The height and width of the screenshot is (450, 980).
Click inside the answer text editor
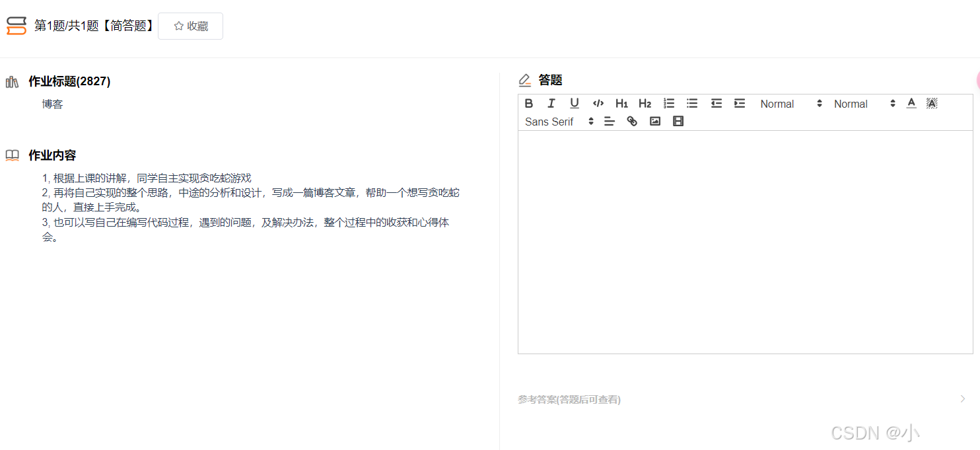[745, 242]
